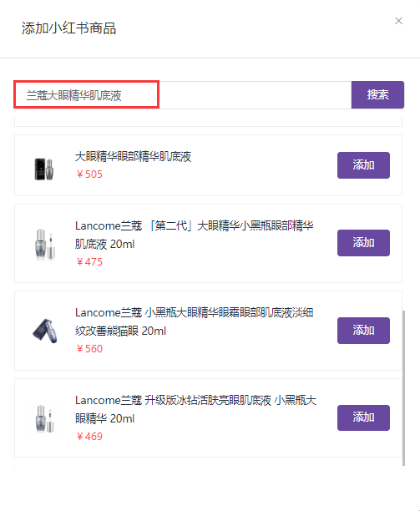This screenshot has width=420, height=511.
Task: Select title 小黑瓶大眼精华眼霜眼部肌底液淡细纹
Action: tap(195, 321)
